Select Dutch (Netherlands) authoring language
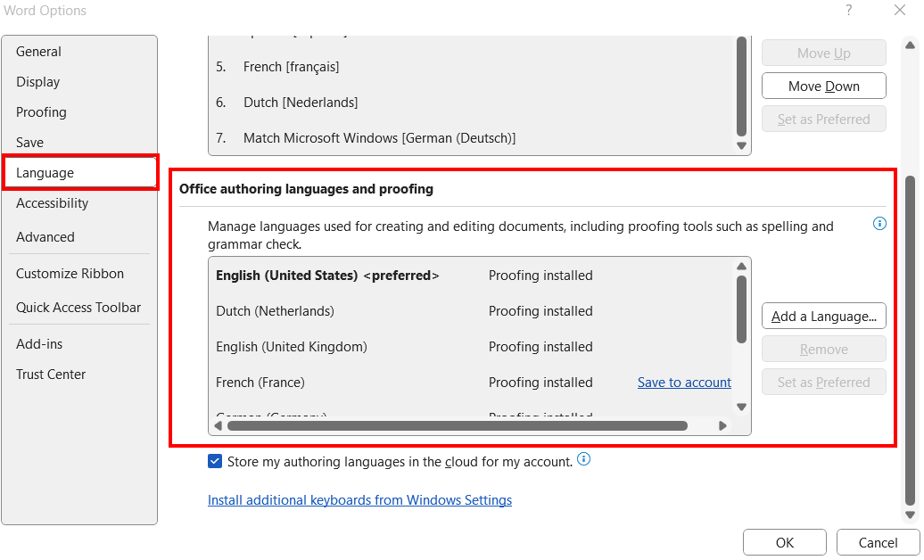 [472, 311]
